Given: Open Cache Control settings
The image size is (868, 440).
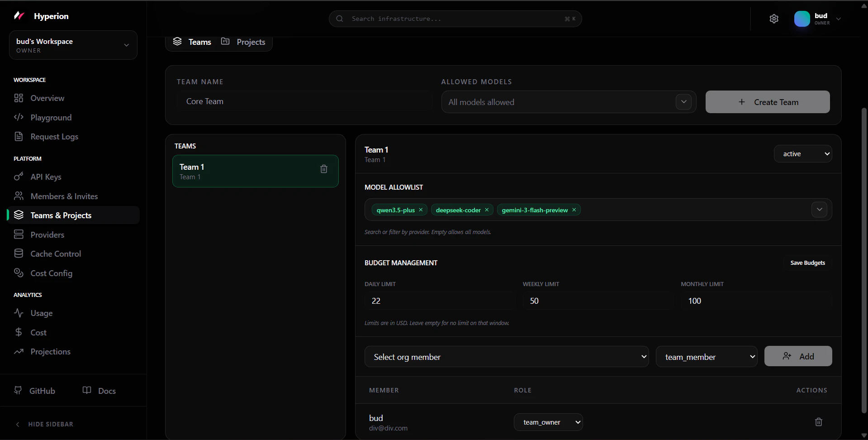Looking at the screenshot, I should coord(56,253).
